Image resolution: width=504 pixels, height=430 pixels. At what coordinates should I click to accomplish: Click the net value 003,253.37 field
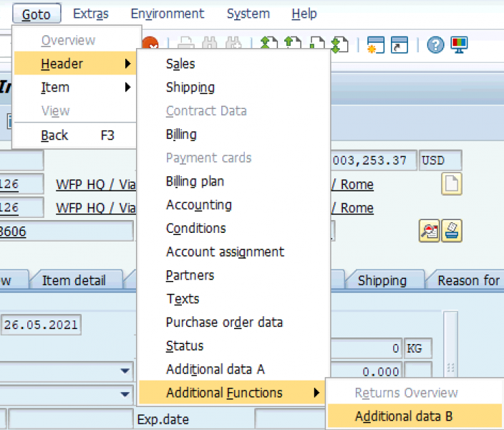point(374,160)
